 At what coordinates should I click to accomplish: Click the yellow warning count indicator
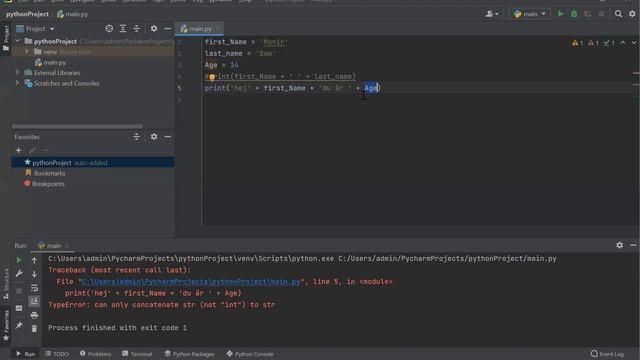[577, 42]
